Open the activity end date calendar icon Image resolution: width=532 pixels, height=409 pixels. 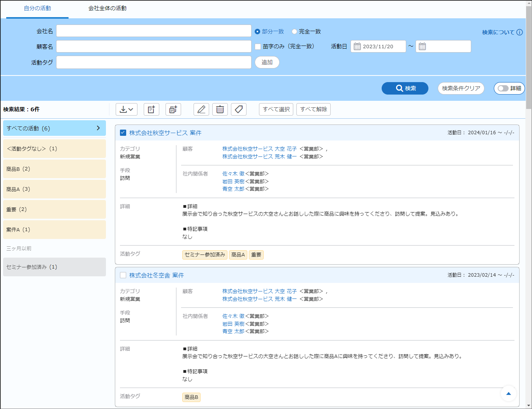pyautogui.click(x=422, y=47)
